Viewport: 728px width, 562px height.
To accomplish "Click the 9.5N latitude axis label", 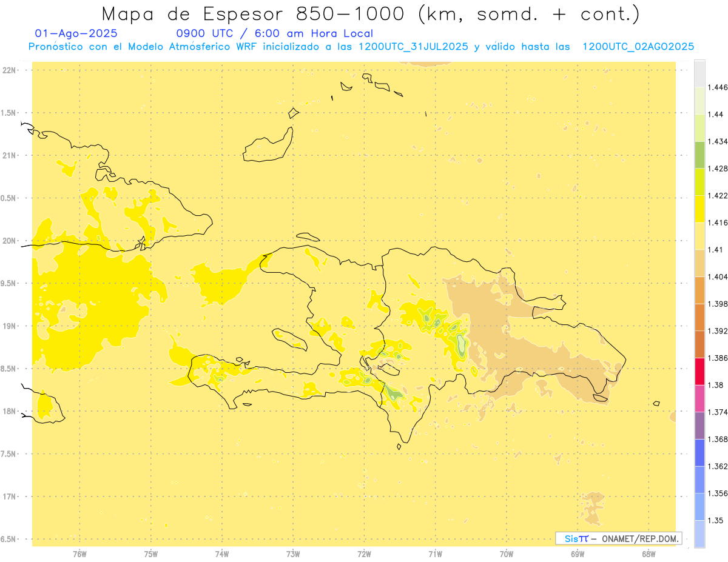I will point(8,284).
